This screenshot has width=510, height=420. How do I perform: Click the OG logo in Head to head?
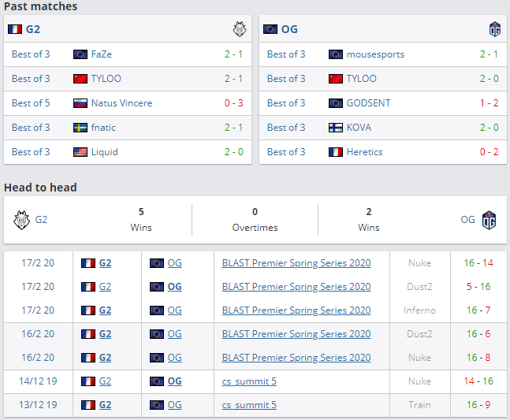(x=489, y=220)
